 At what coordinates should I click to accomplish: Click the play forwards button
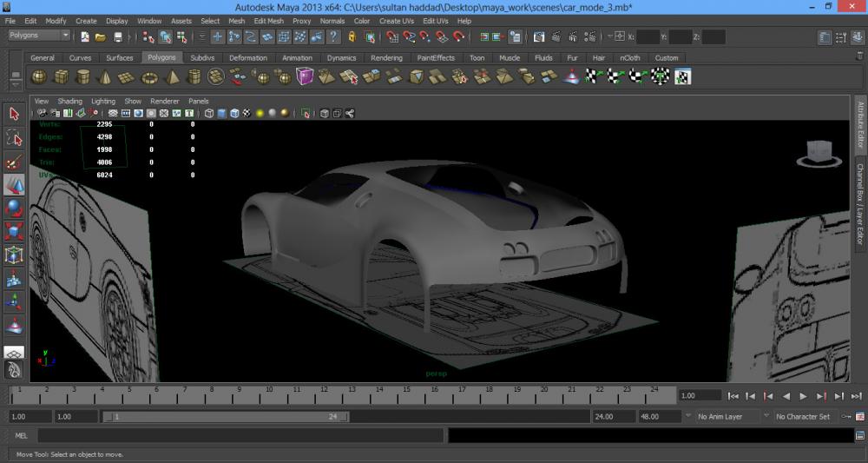pos(804,396)
